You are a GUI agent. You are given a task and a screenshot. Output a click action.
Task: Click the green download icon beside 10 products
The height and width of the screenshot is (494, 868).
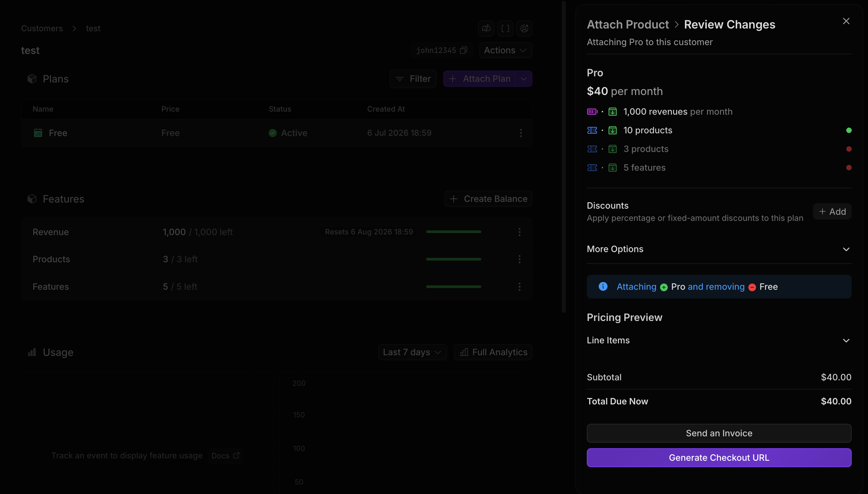pyautogui.click(x=613, y=130)
